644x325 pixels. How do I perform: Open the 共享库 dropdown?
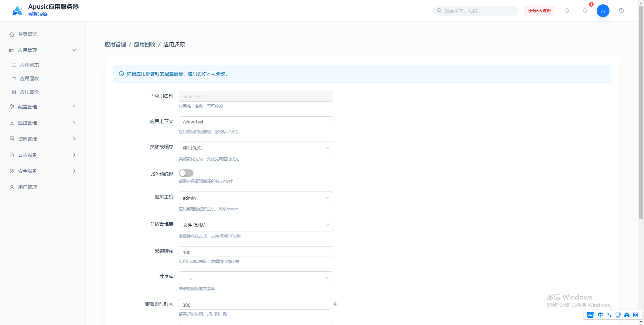pyautogui.click(x=256, y=278)
